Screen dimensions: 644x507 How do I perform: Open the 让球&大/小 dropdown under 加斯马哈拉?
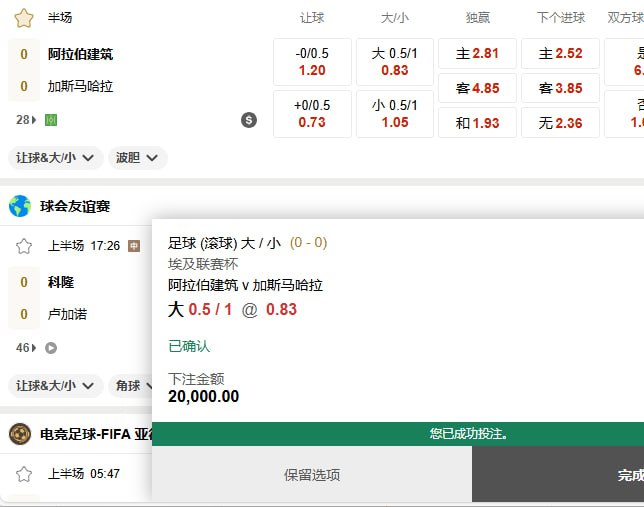pos(55,158)
